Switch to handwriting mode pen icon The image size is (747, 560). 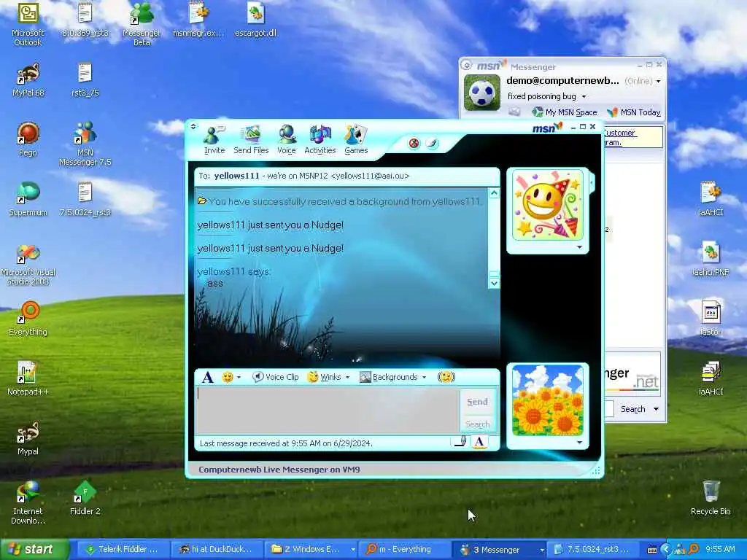[x=460, y=442]
